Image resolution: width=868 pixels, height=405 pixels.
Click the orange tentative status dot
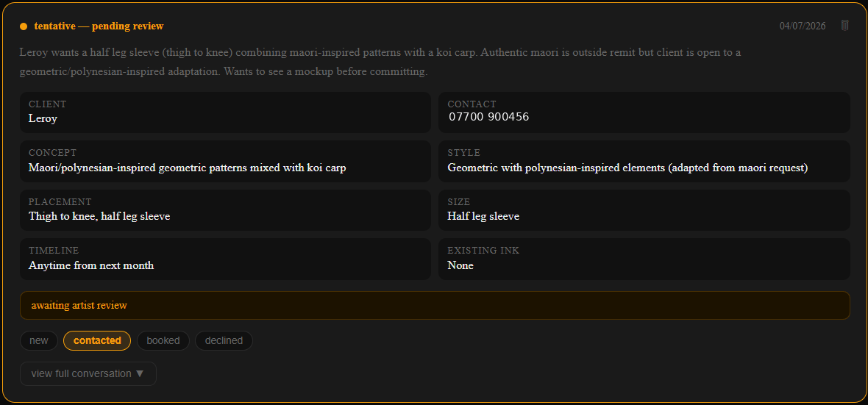(24, 26)
